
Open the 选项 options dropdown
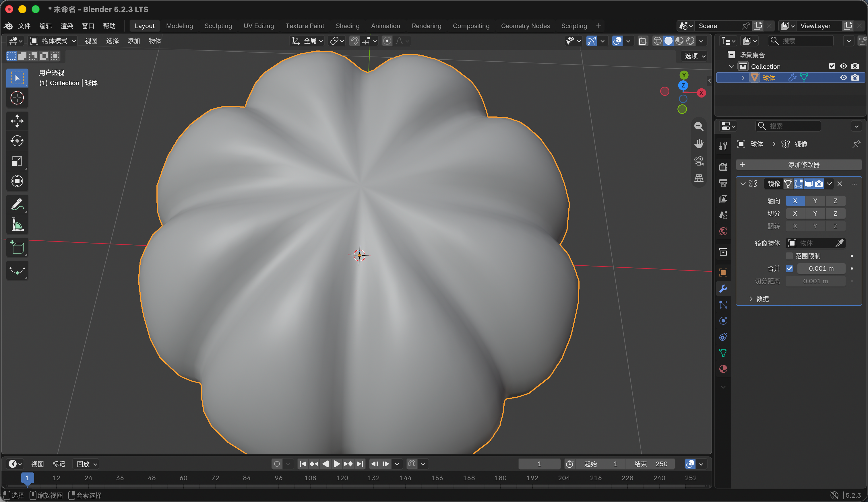[x=695, y=56]
